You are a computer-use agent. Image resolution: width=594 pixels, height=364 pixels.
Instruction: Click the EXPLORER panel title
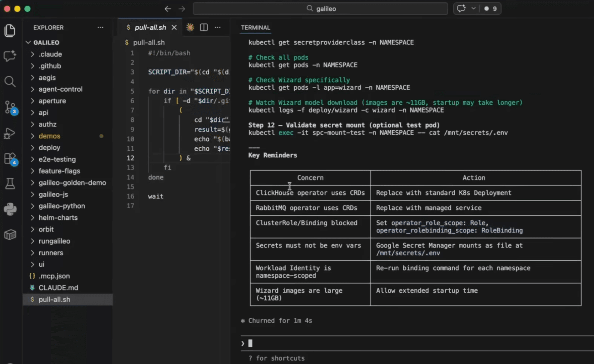49,27
